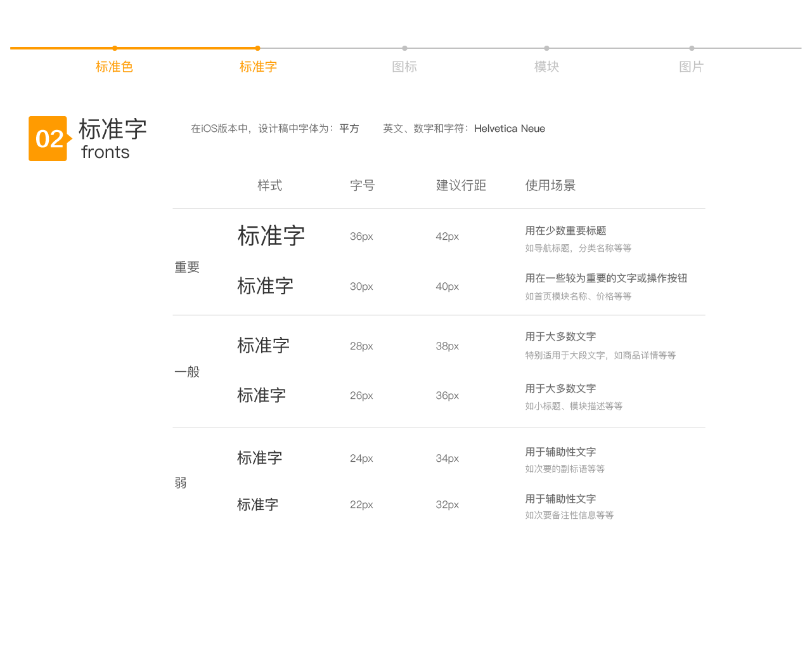Click 用在一些较为重要的文字或操作按钮 text
Viewport: 812px width, 647px height.
[606, 278]
